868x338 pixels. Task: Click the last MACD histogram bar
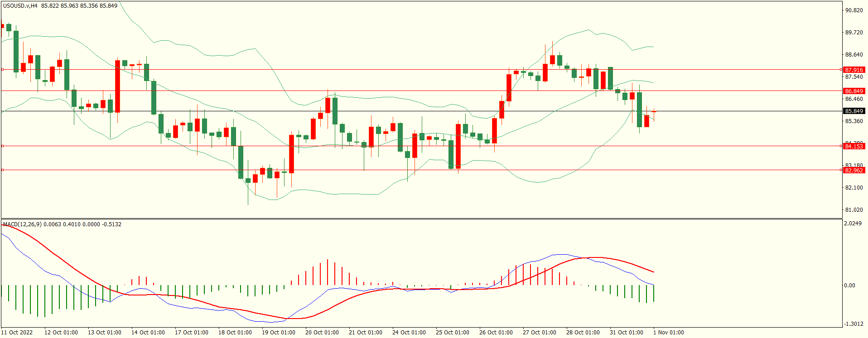coord(654,293)
